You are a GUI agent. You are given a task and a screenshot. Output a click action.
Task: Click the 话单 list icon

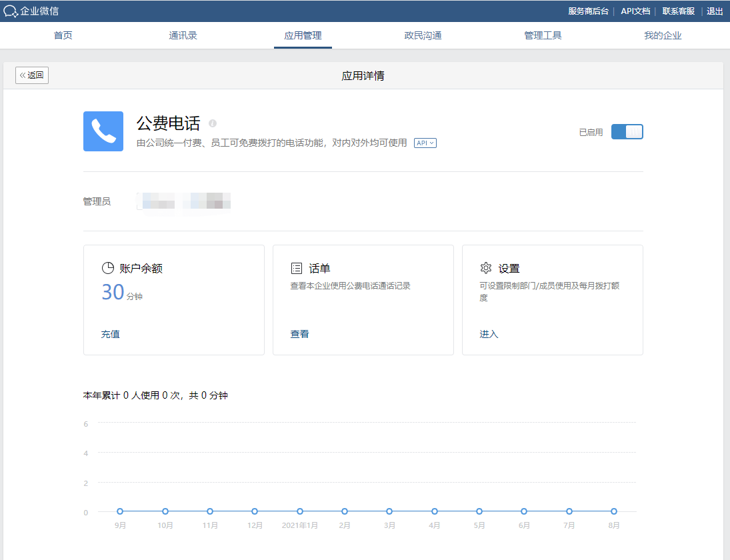[297, 268]
